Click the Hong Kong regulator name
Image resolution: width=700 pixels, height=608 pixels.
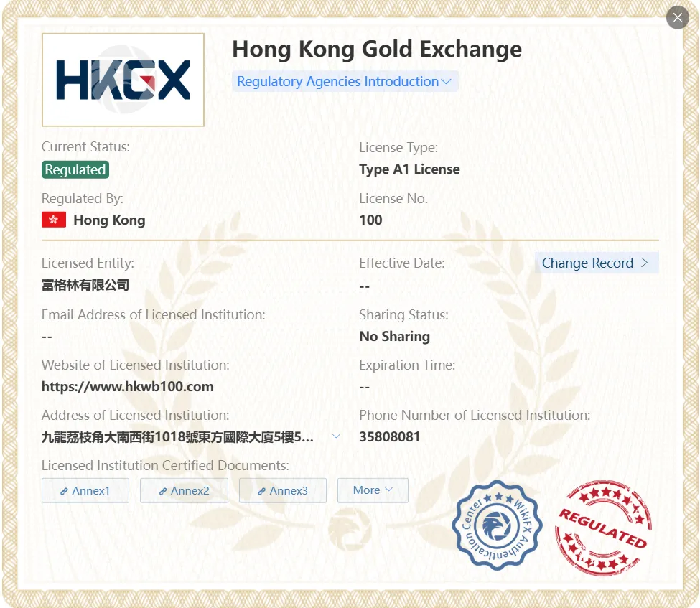[109, 220]
